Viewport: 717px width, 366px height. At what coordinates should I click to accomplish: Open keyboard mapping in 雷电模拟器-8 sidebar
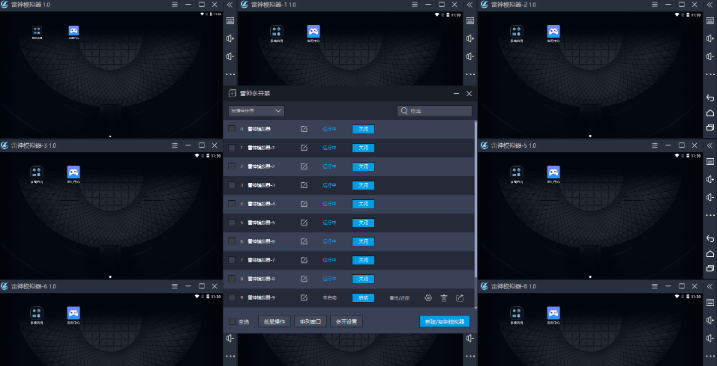(x=710, y=302)
